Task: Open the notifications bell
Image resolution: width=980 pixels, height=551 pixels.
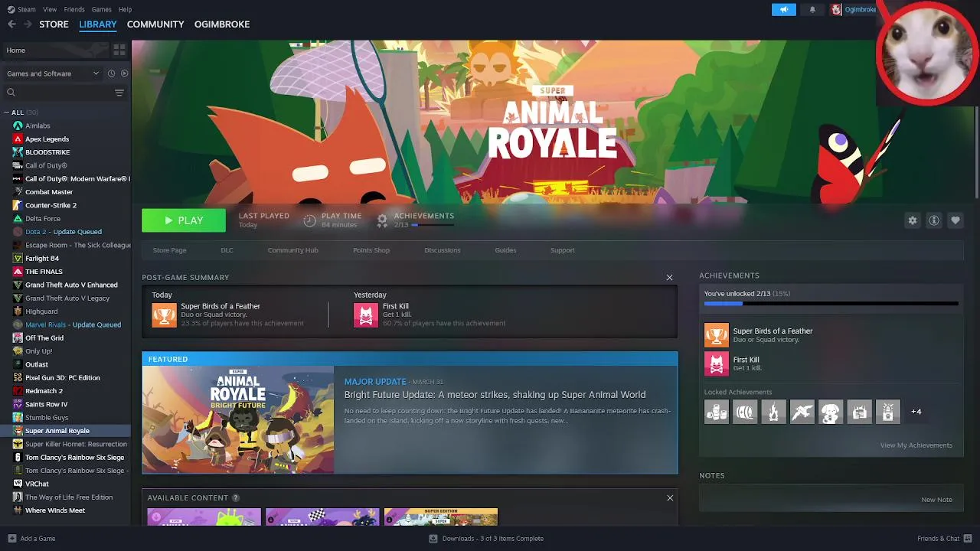Action: pos(812,9)
